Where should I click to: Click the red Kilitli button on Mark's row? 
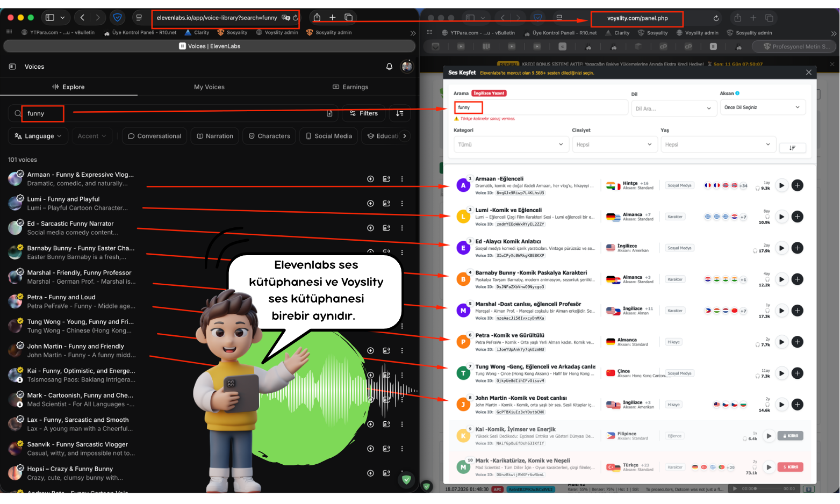pyautogui.click(x=791, y=467)
